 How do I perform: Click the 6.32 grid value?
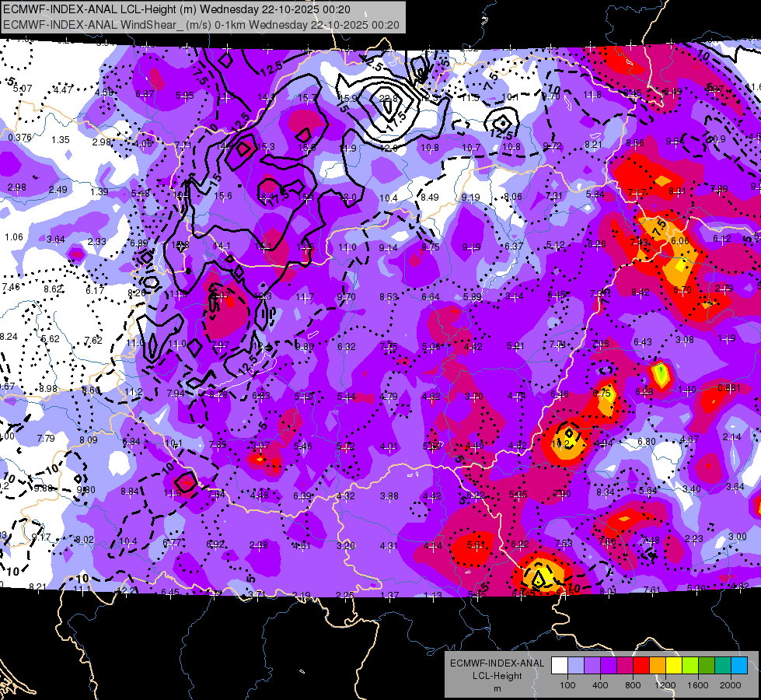pos(347,346)
